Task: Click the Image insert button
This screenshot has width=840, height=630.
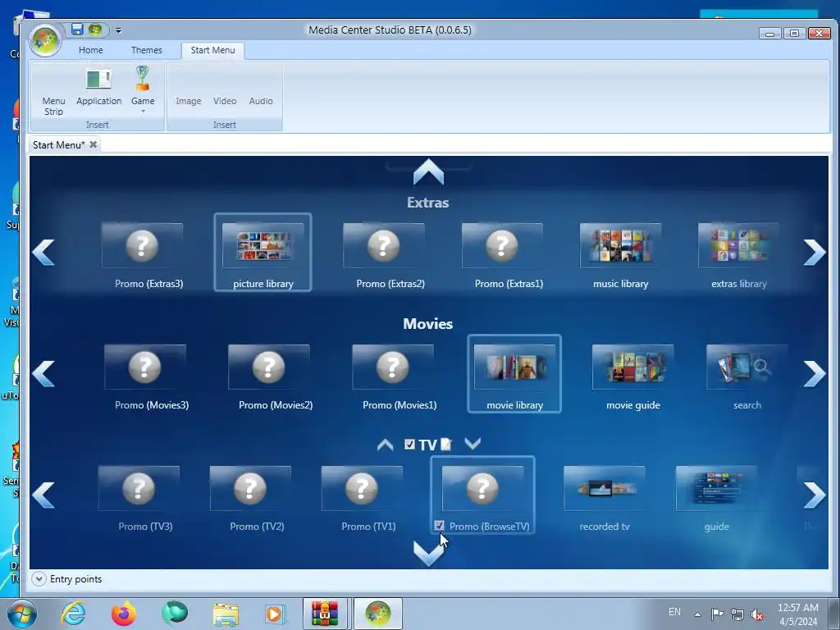Action: click(189, 101)
